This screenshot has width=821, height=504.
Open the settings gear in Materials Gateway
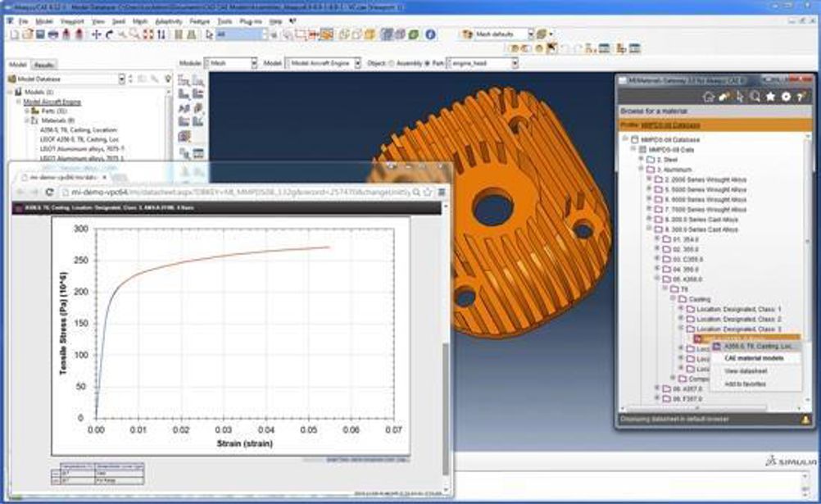coord(786,97)
